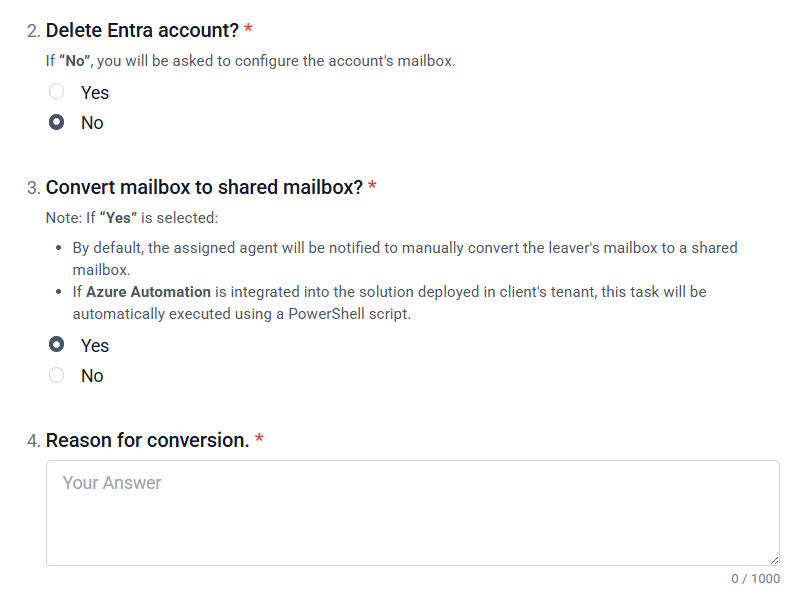Click the "Yes" label under Convert mailbox
Image resolution: width=807 pixels, height=603 pixels.
tap(95, 346)
